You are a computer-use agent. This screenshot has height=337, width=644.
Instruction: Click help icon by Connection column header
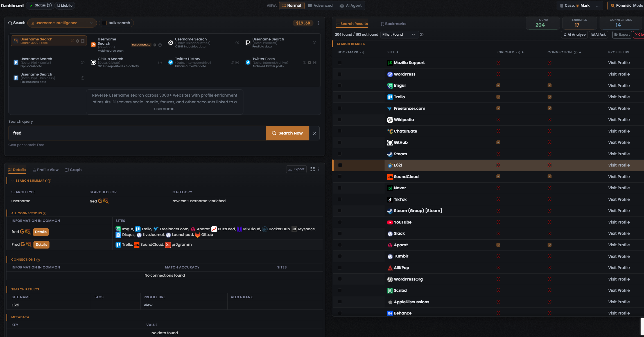coord(575,53)
